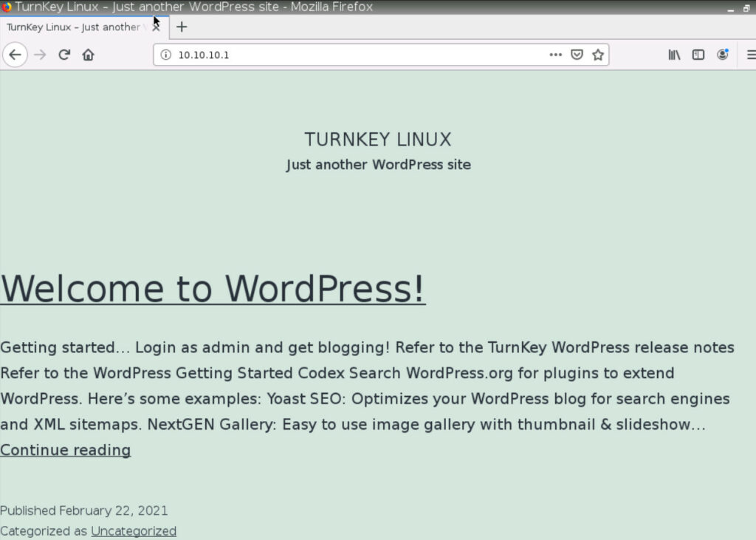
Task: Go to the Firefox Home page
Action: pyautogui.click(x=88, y=55)
